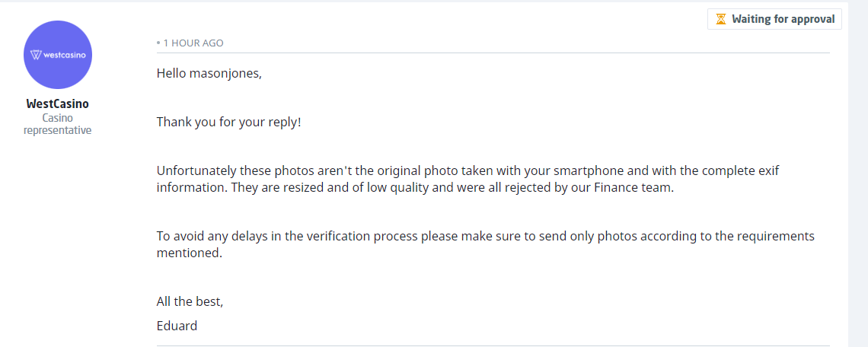Click the hourglass icon in the approval badge

pyautogui.click(x=721, y=19)
